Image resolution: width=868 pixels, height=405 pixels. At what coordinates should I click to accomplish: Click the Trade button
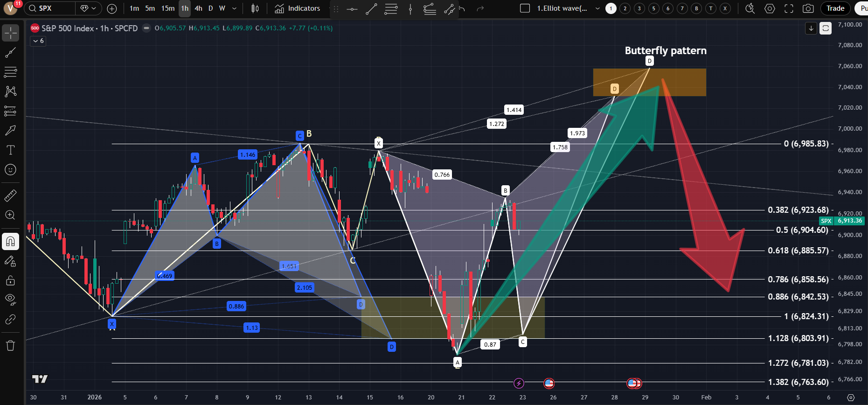point(835,8)
